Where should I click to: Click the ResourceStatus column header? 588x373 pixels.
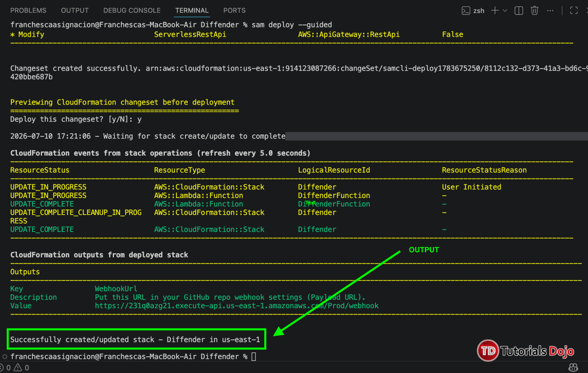click(x=40, y=170)
